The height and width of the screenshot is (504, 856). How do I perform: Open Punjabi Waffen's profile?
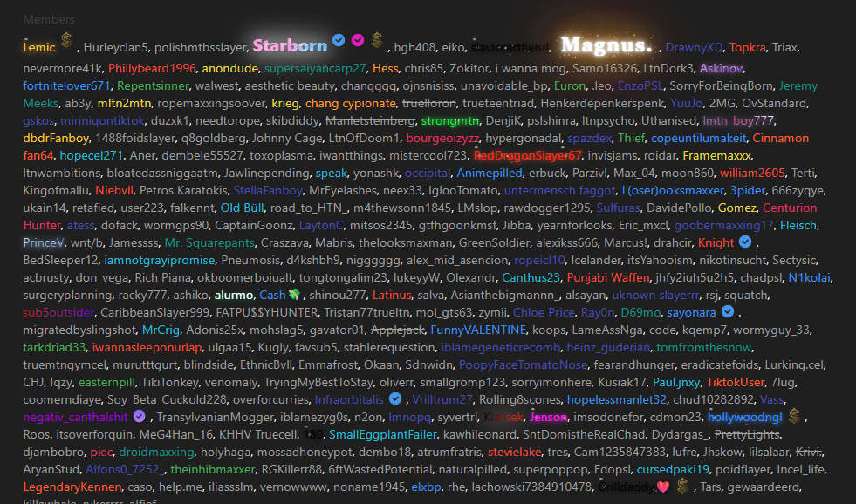tap(607, 277)
